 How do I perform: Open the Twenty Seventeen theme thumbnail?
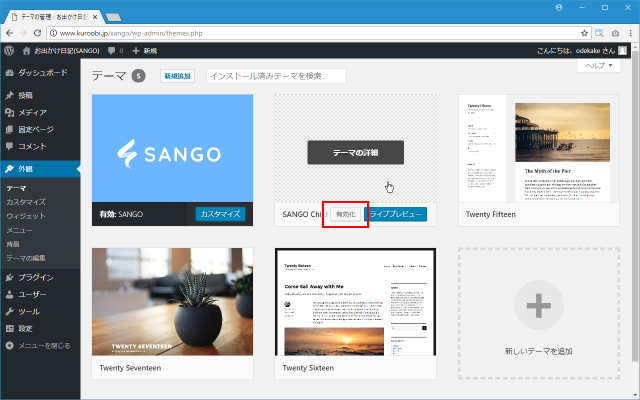(x=172, y=302)
